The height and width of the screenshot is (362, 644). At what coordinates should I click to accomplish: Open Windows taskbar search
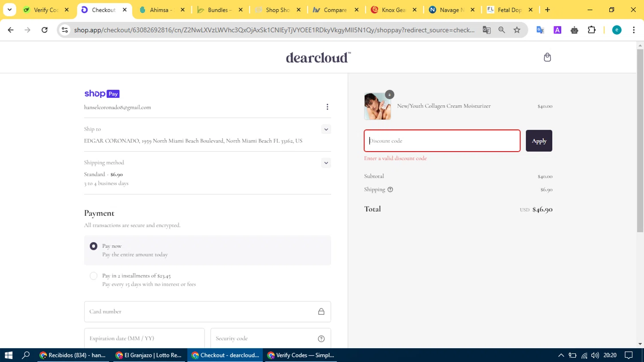(26, 355)
